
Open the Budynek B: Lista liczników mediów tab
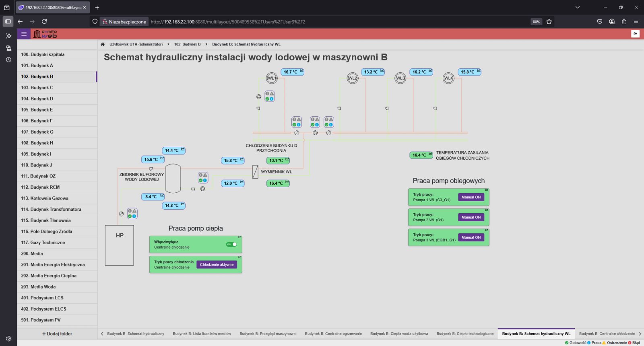point(202,334)
